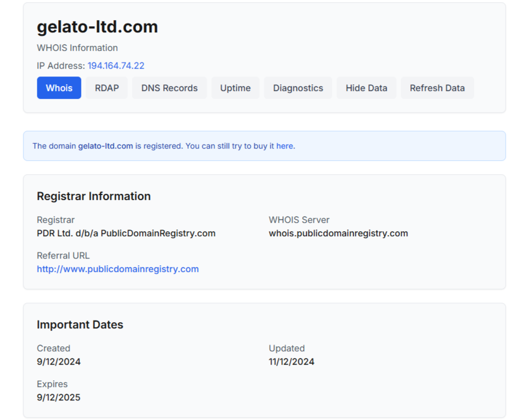
Task: View the Uptime tab
Action: click(235, 88)
